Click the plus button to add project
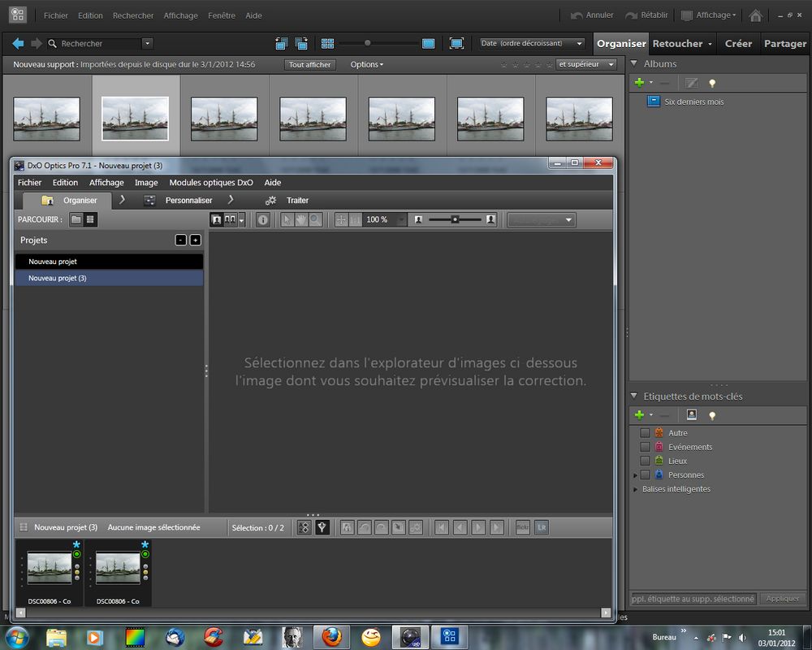 point(195,240)
